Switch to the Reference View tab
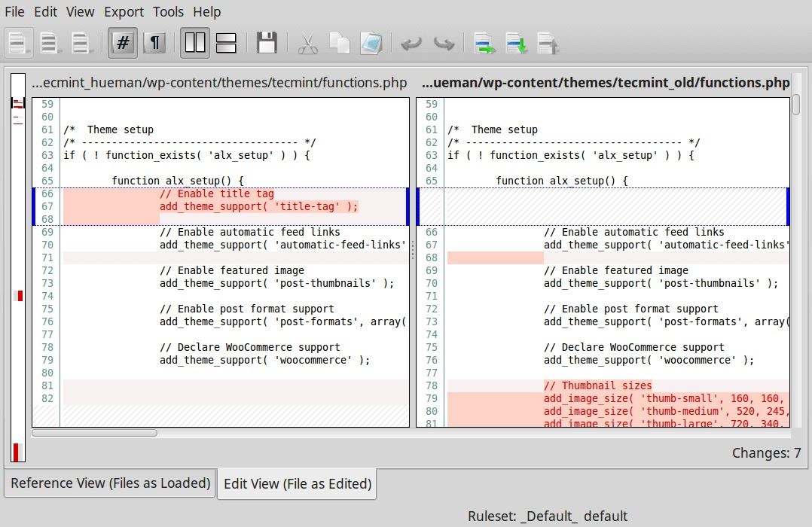The image size is (812, 527). pos(108,483)
